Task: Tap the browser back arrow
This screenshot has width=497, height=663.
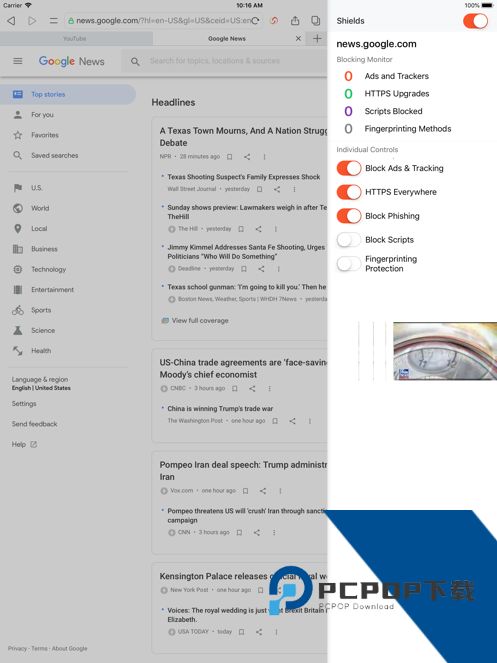Action: coord(11,21)
